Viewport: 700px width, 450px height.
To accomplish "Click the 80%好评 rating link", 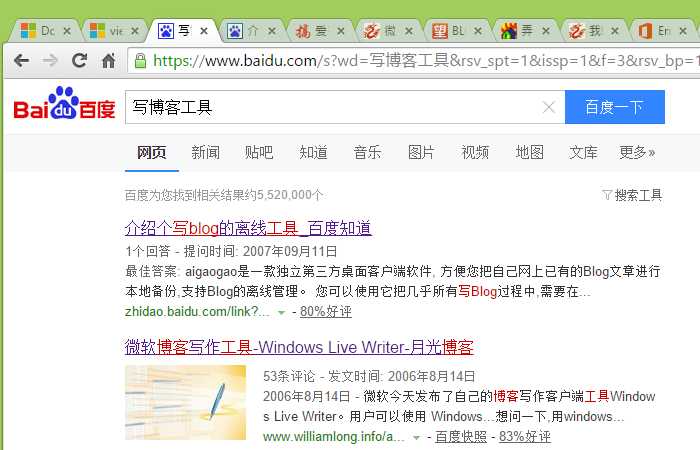I will pos(326,311).
